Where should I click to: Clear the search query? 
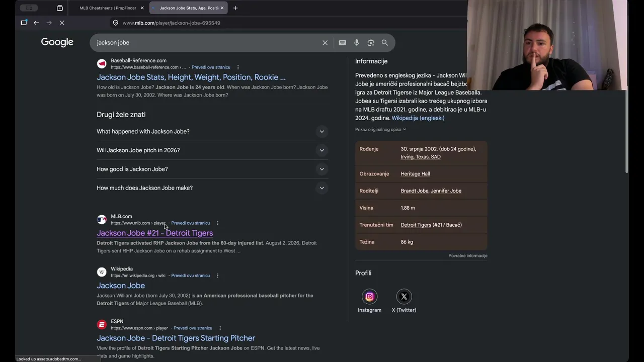325,43
